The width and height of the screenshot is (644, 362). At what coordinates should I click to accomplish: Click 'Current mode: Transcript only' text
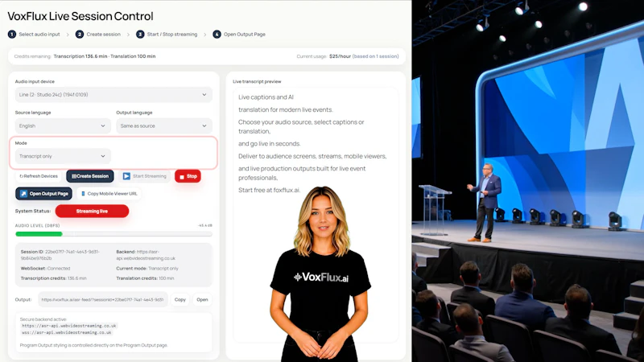coord(147,269)
